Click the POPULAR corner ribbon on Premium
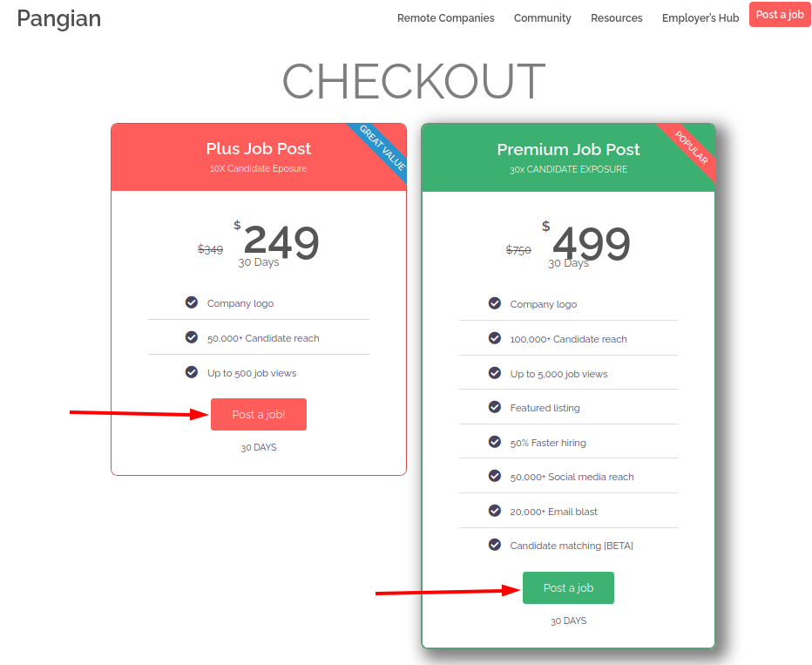 (x=692, y=147)
